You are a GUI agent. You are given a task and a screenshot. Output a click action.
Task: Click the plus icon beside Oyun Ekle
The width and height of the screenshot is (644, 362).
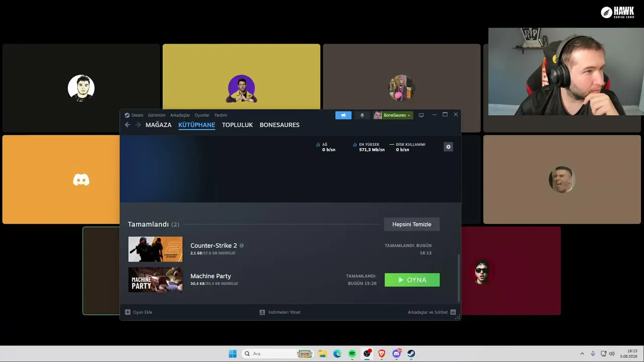(x=128, y=312)
